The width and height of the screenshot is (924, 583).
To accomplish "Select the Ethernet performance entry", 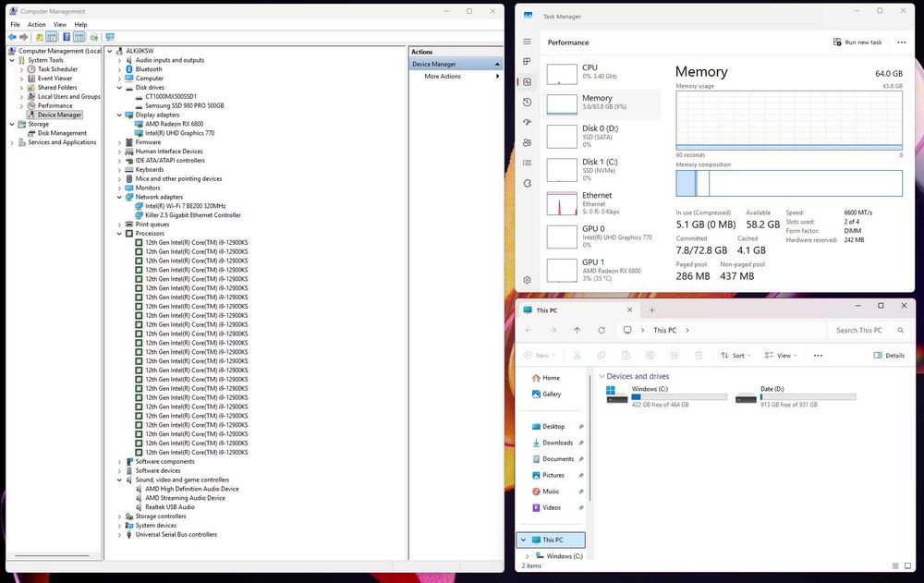I will click(x=602, y=202).
